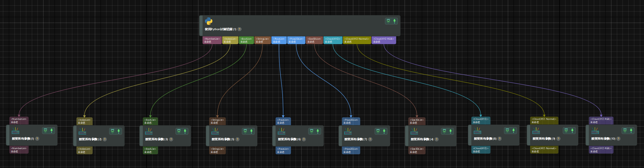Click the PoseList output port under the Python node

tap(279, 40)
